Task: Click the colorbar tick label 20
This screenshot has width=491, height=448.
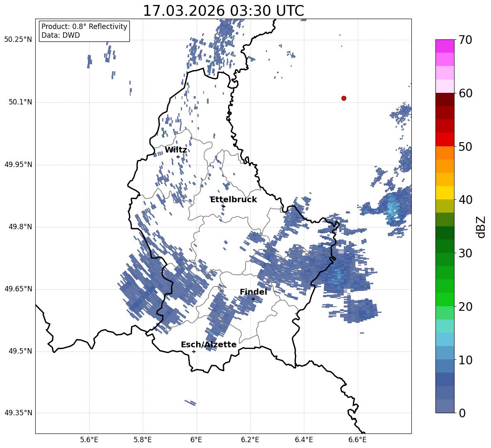Action: point(465,307)
